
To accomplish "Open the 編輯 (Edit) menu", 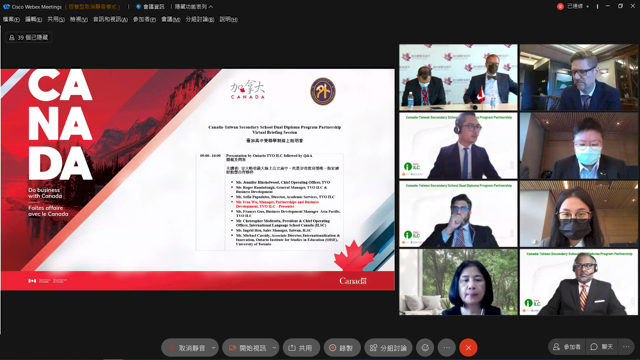I will click(x=33, y=19).
